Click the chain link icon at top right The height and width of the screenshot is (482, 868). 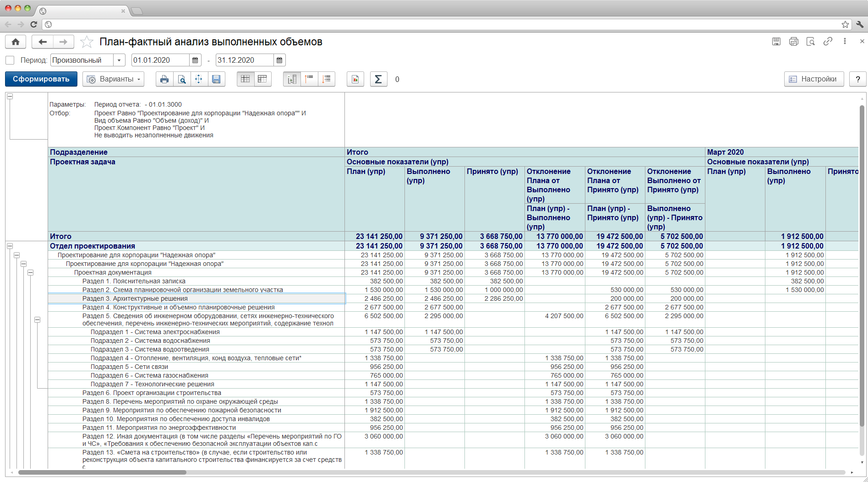(x=828, y=42)
